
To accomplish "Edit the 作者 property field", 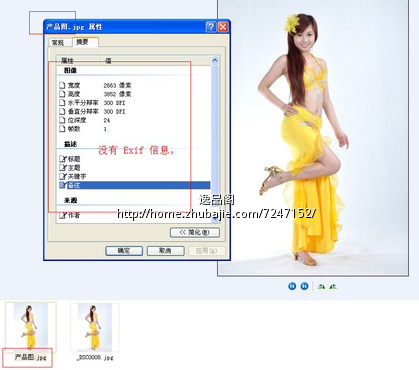I will click(x=133, y=216).
